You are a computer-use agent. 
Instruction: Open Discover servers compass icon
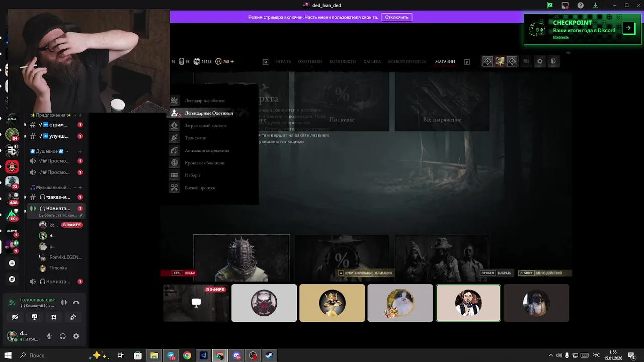point(12,279)
